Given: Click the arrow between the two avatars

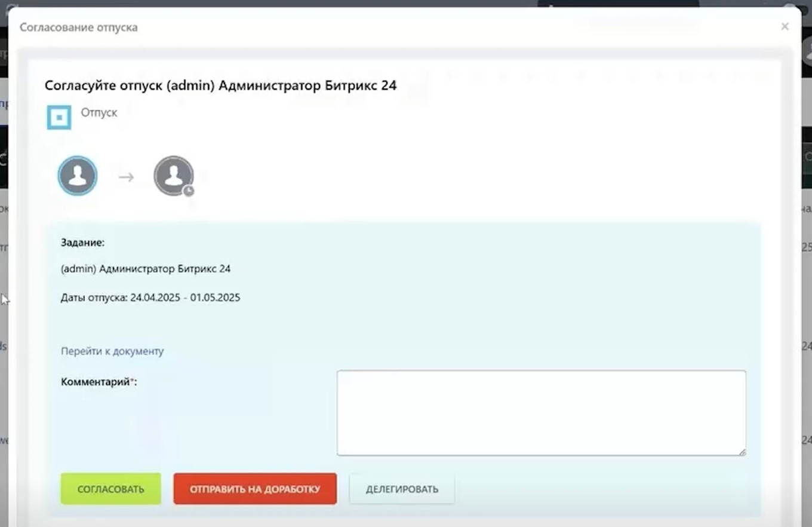Looking at the screenshot, I should [125, 176].
